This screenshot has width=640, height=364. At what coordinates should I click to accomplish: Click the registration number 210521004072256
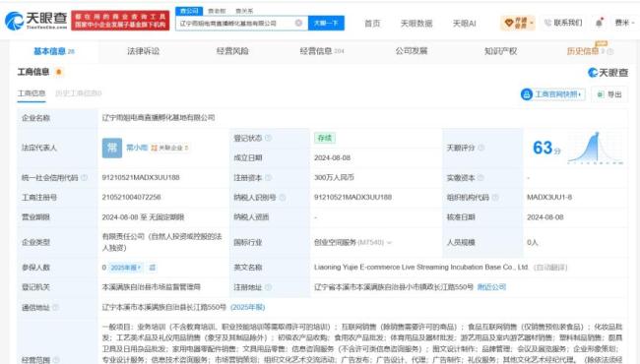(131, 198)
